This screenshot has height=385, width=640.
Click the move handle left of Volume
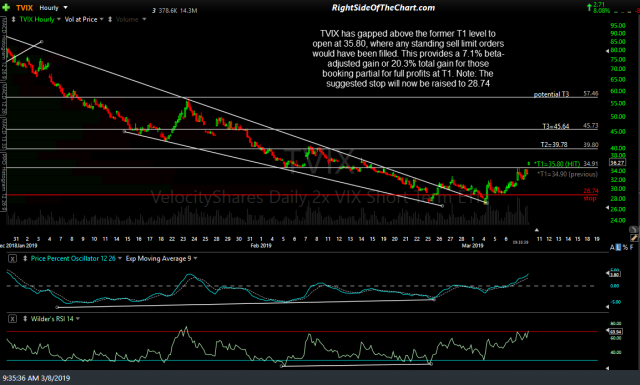[110, 19]
